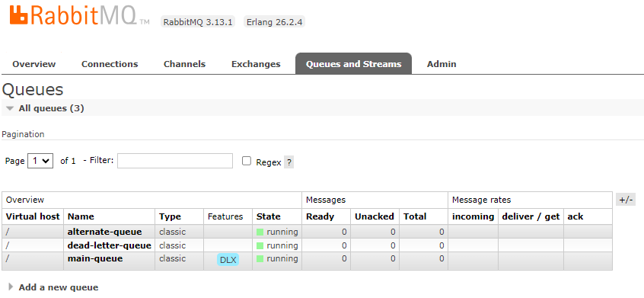This screenshot has height=298, width=644.
Task: Click the green state indicator of main-queue
Action: [260, 259]
